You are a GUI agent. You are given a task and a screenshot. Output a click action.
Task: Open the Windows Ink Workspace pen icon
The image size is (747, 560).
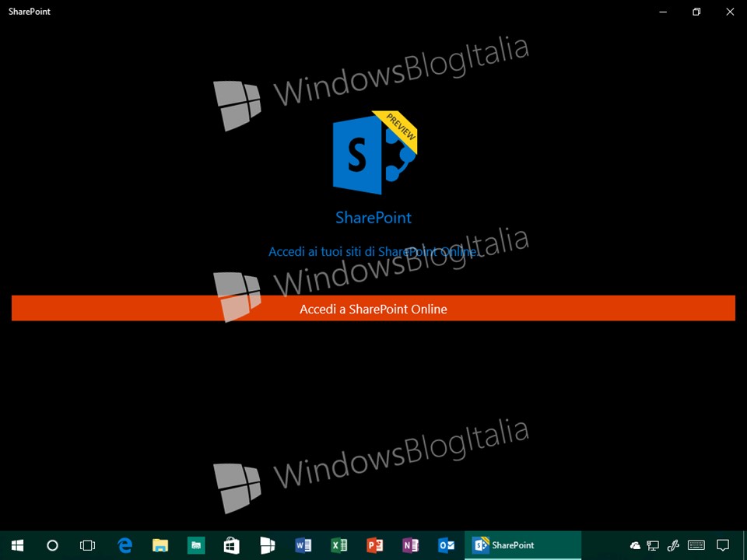pos(673,546)
